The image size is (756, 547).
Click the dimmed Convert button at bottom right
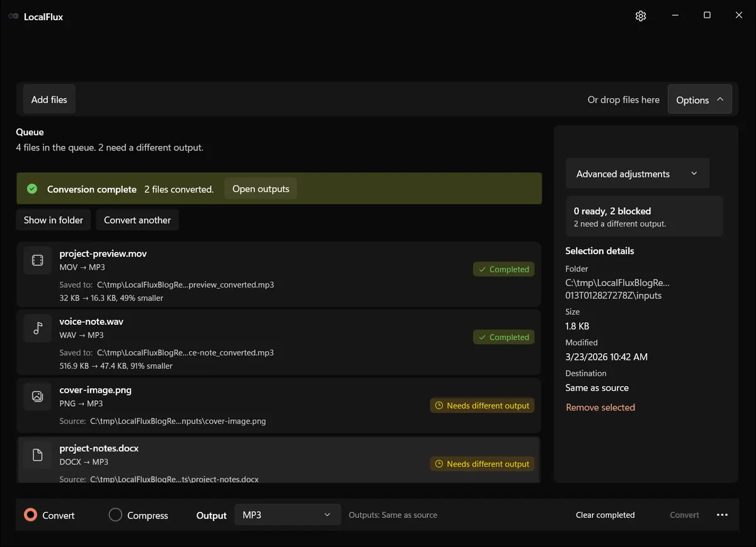pos(684,515)
